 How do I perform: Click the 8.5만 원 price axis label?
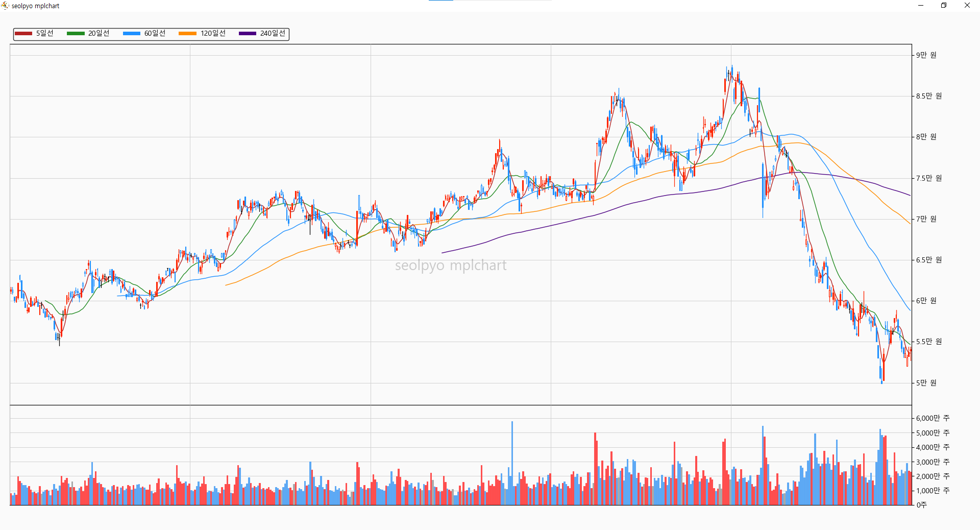coord(929,96)
